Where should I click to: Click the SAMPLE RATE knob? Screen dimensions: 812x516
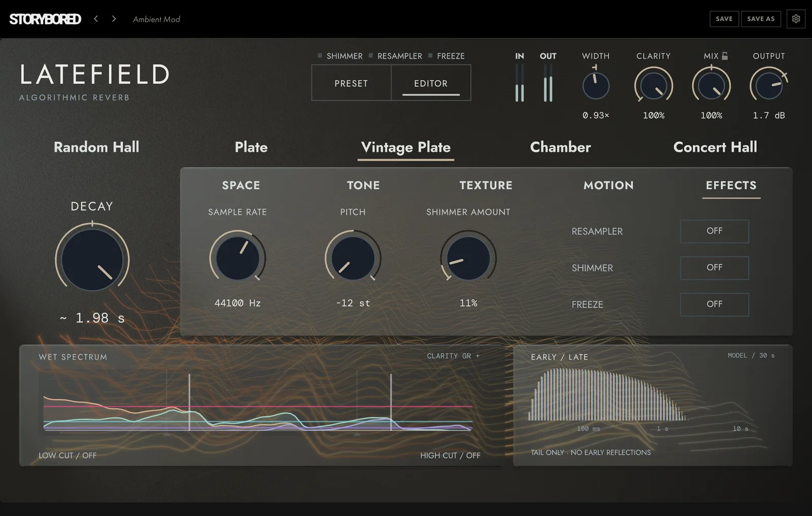click(238, 258)
